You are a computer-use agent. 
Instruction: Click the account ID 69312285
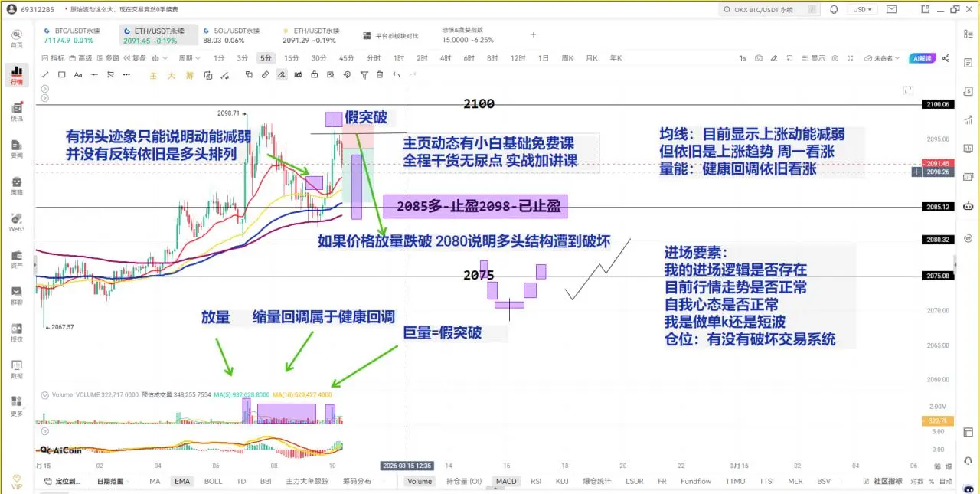37,9
